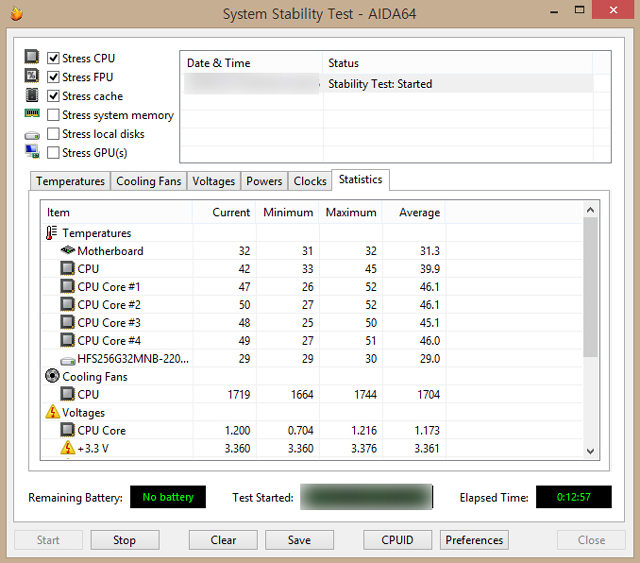Click the up arrow of statistics scrollbar
This screenshot has height=563, width=640.
[x=590, y=210]
